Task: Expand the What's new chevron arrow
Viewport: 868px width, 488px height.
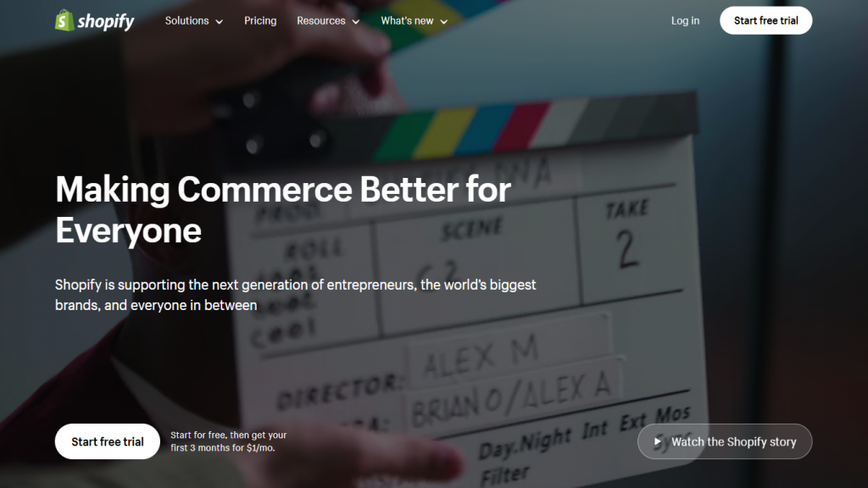Action: click(x=444, y=21)
